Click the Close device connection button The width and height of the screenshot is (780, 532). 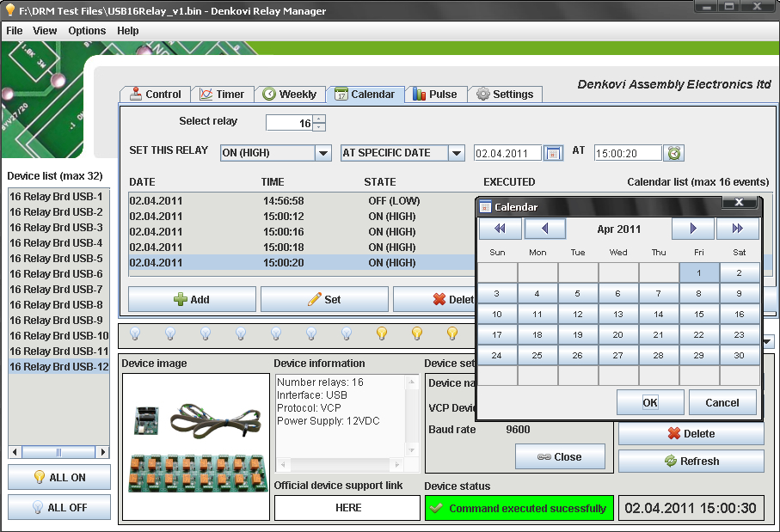click(x=560, y=456)
